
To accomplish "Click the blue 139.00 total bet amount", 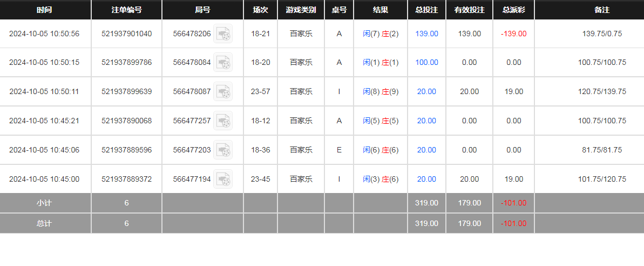I will pyautogui.click(x=426, y=34).
